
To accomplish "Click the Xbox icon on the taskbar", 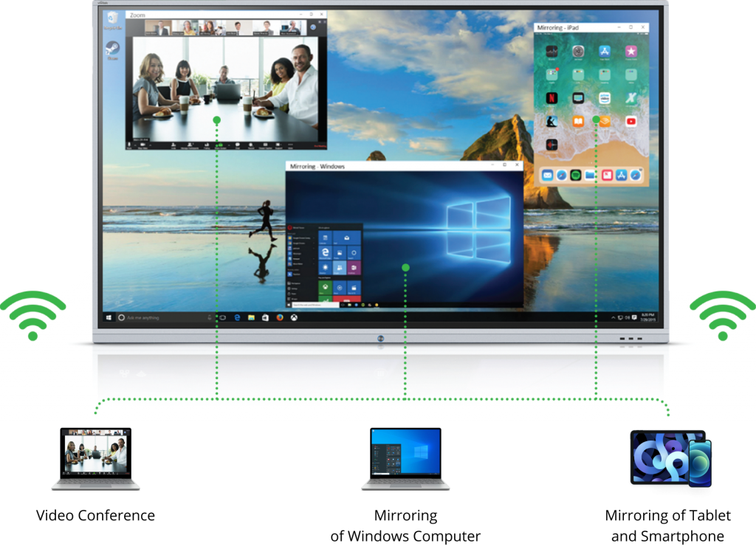I will pos(294,317).
